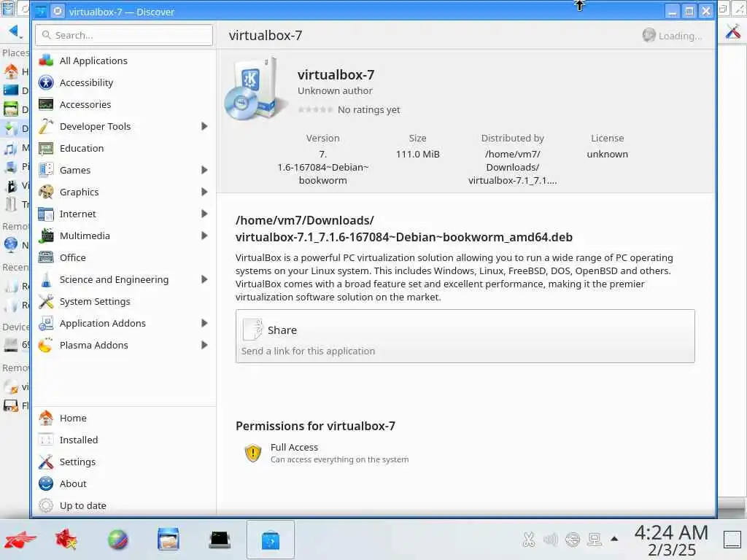Expand the Developer Tools category arrow
The height and width of the screenshot is (560, 747).
[204, 126]
